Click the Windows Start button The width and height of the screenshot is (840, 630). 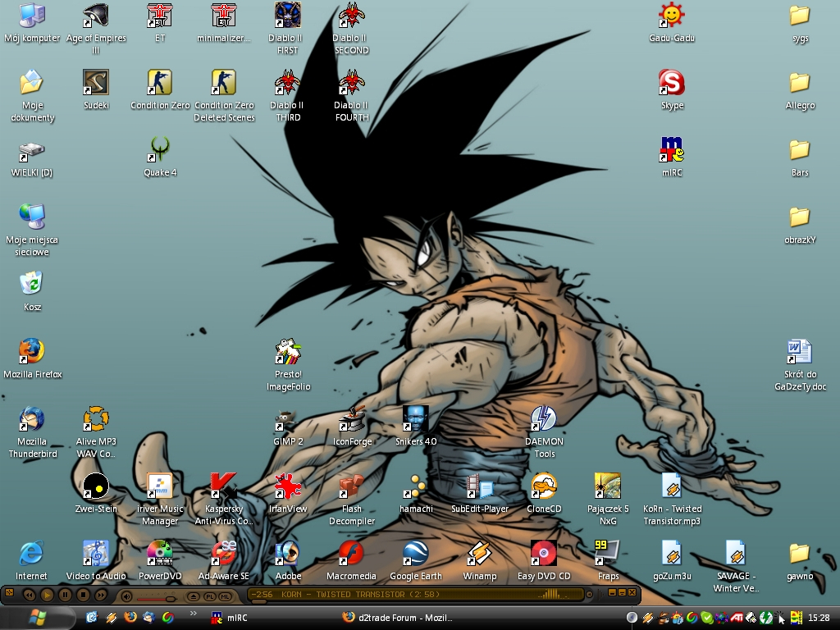coord(39,616)
